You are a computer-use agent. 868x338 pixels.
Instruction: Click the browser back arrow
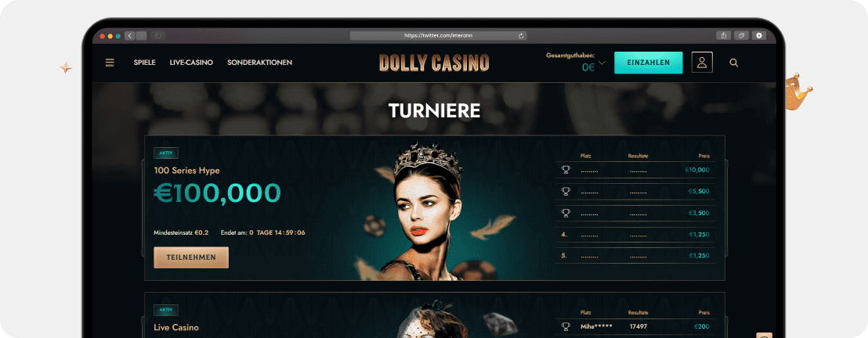(x=130, y=35)
